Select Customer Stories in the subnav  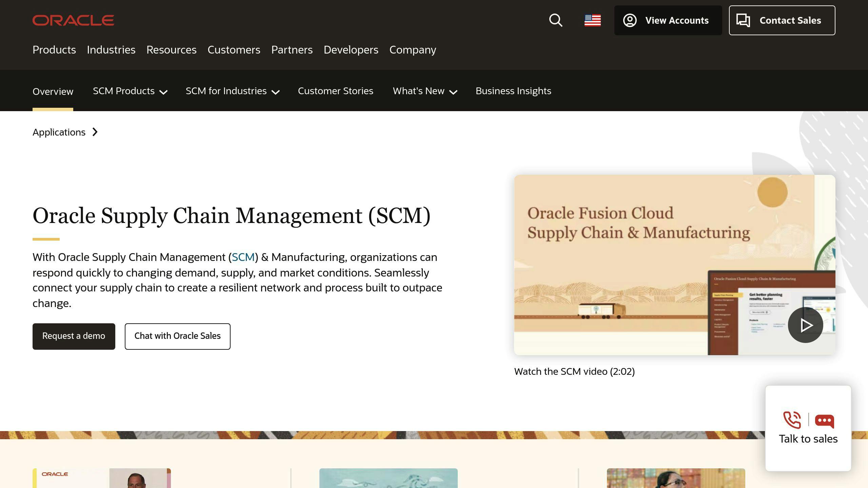[x=335, y=91]
